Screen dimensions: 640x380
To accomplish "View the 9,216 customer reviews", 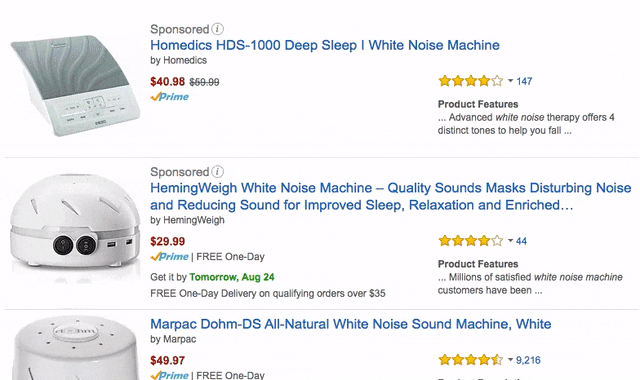I will coord(528,360).
